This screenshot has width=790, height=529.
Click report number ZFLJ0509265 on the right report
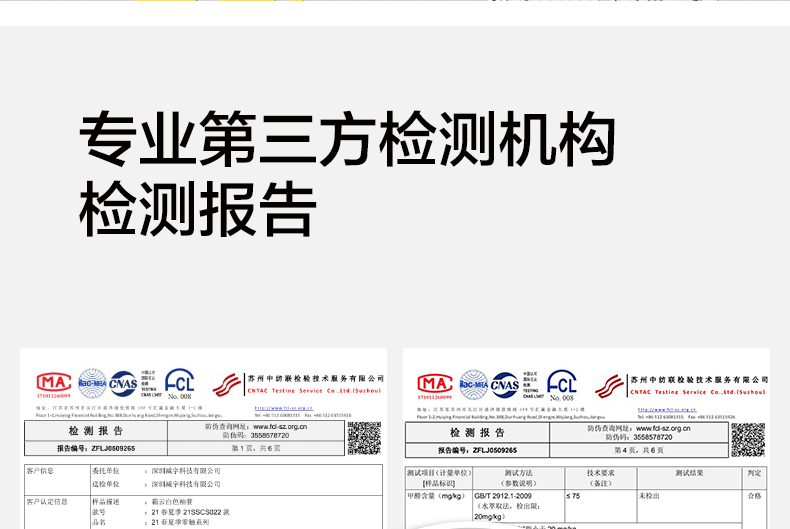tap(484, 451)
